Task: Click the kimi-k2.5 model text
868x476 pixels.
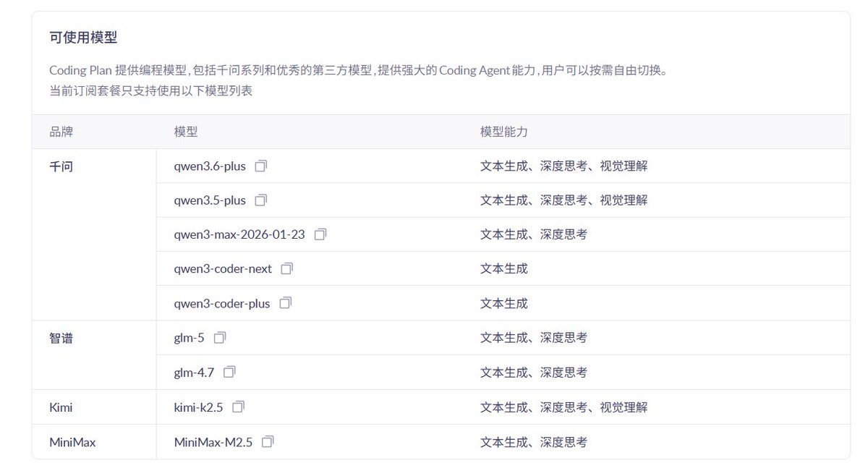Action: coord(198,407)
